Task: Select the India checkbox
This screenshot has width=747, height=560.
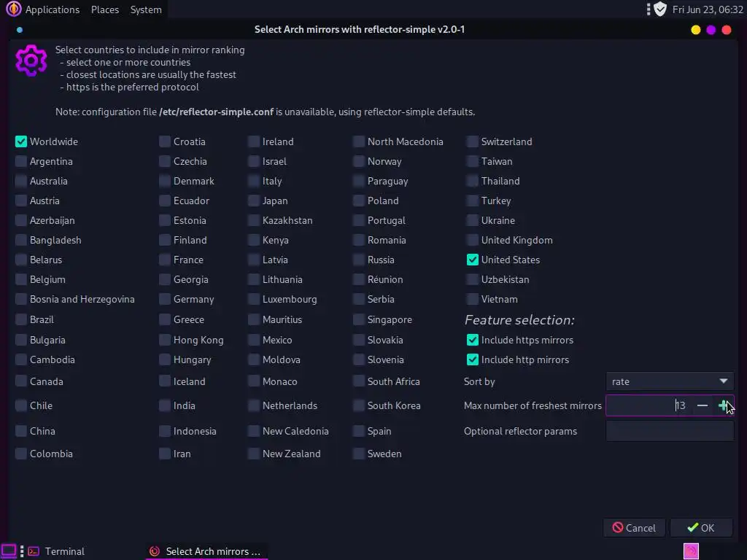Action: (165, 405)
